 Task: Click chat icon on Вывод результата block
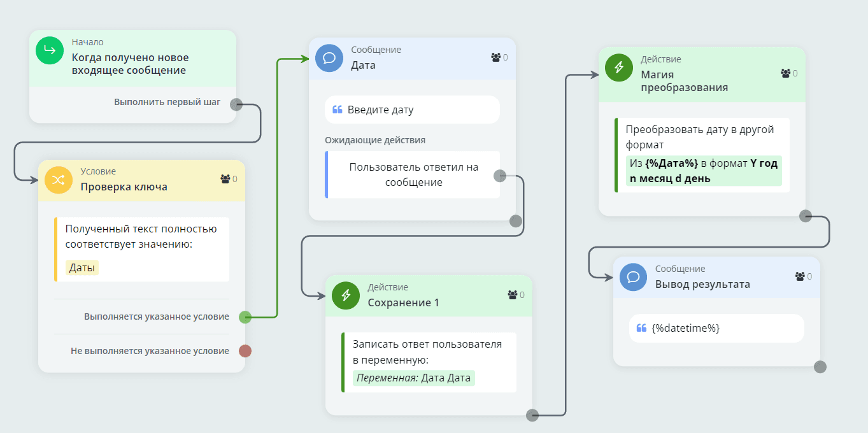tap(633, 277)
